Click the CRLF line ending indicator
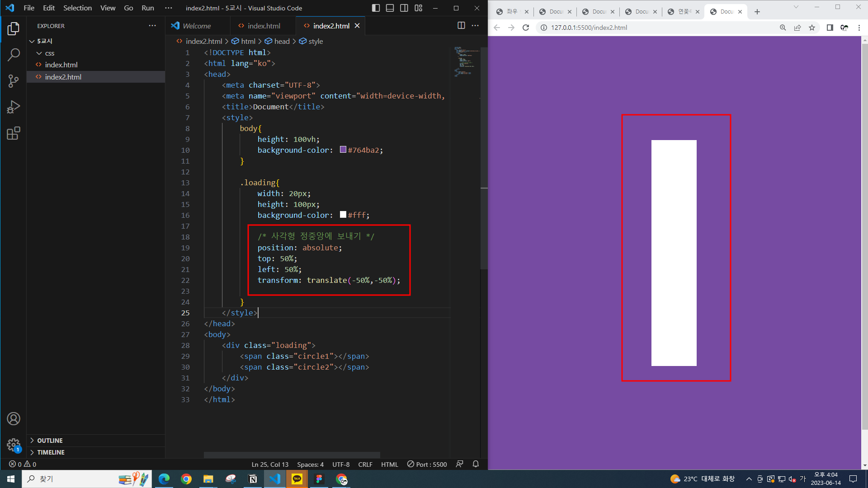 [365, 464]
